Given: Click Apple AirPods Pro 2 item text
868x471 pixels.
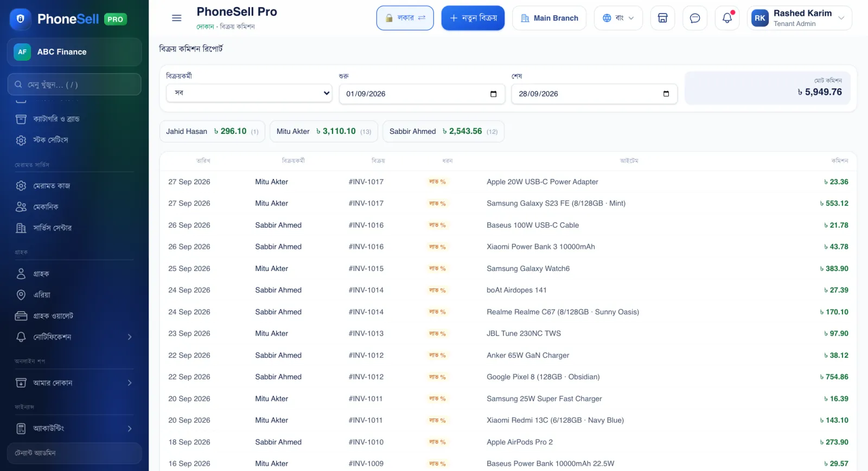Looking at the screenshot, I should tap(520, 442).
